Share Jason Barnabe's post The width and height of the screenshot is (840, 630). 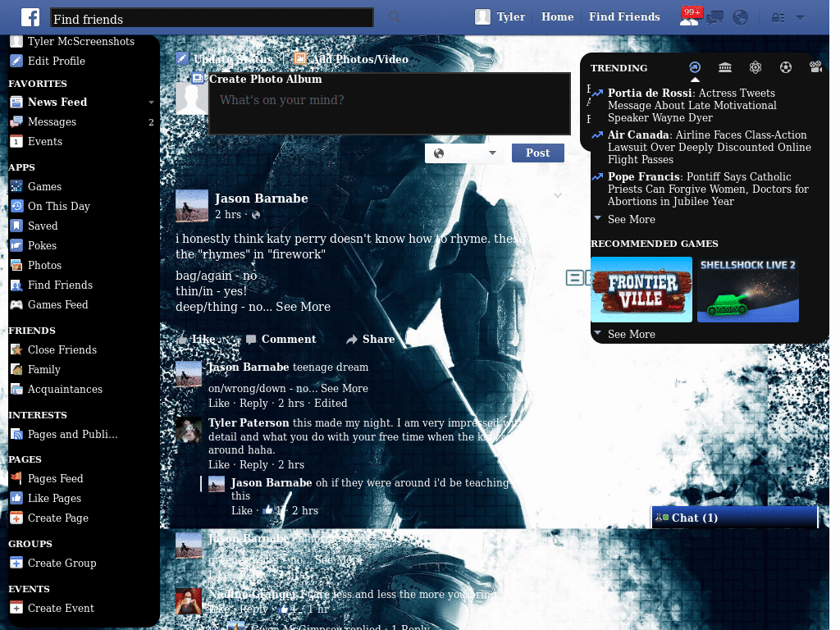(370, 339)
